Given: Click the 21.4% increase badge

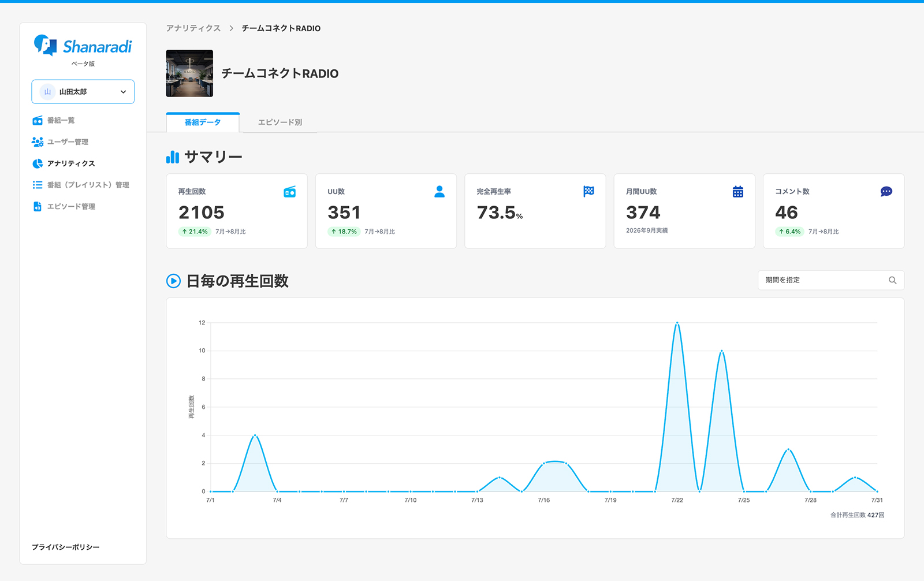Looking at the screenshot, I should click(195, 232).
